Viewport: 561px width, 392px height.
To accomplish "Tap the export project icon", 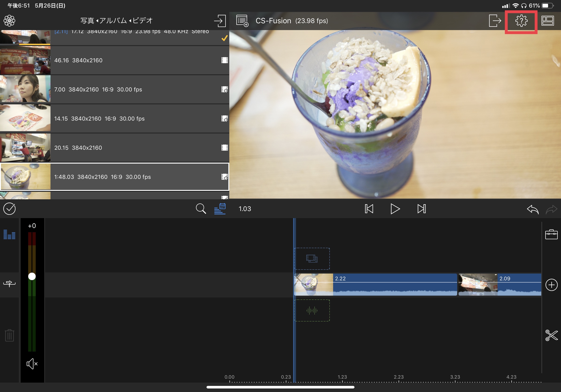I will click(495, 20).
